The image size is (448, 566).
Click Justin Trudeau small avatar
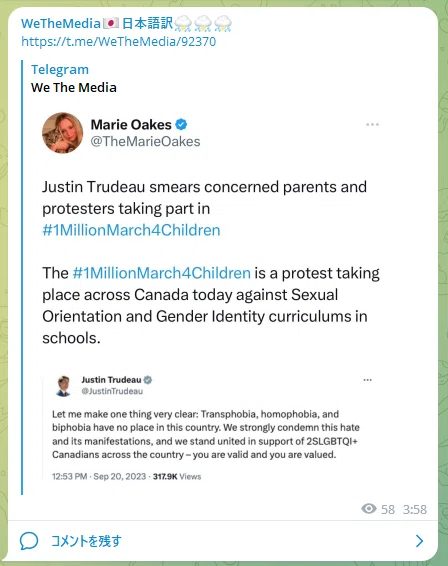64,386
